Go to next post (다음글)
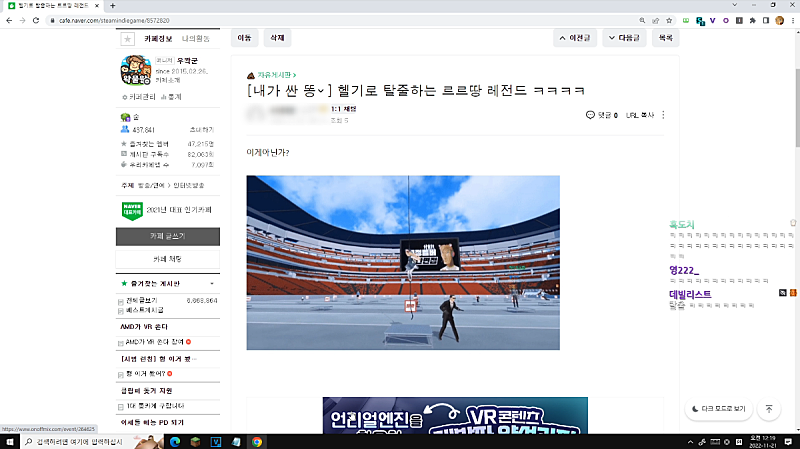The height and width of the screenshot is (449, 800). click(623, 38)
